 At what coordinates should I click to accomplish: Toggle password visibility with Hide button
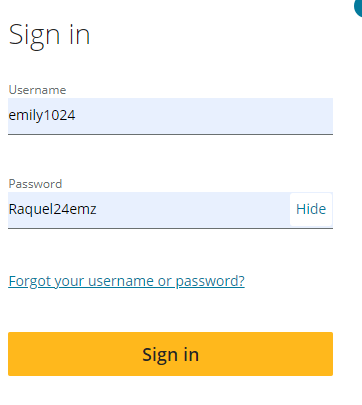pos(311,209)
